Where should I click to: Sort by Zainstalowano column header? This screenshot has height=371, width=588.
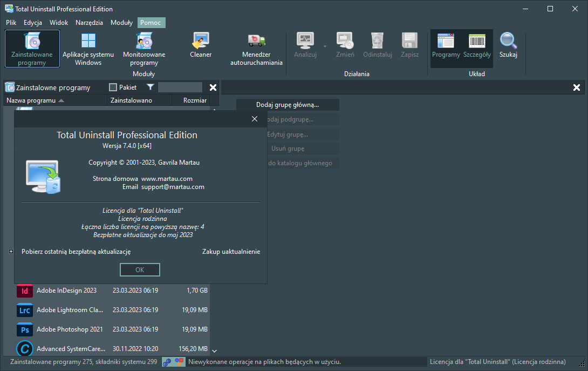click(x=140, y=100)
